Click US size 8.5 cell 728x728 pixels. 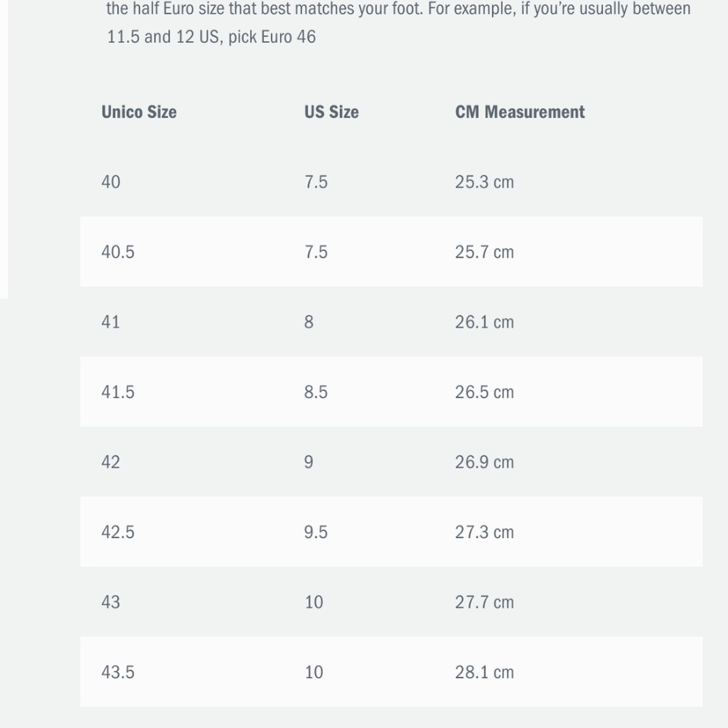point(316,392)
